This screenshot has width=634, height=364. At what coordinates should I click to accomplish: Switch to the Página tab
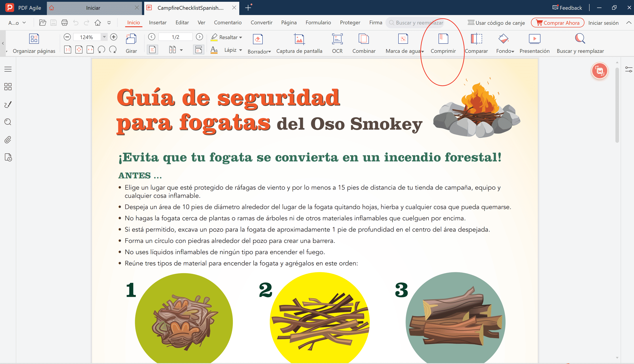pos(289,23)
